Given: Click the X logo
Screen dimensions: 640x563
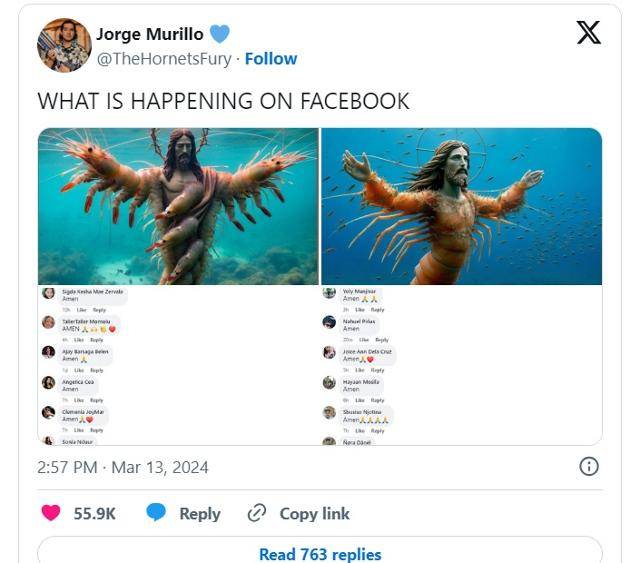Looking at the screenshot, I should pos(589,33).
